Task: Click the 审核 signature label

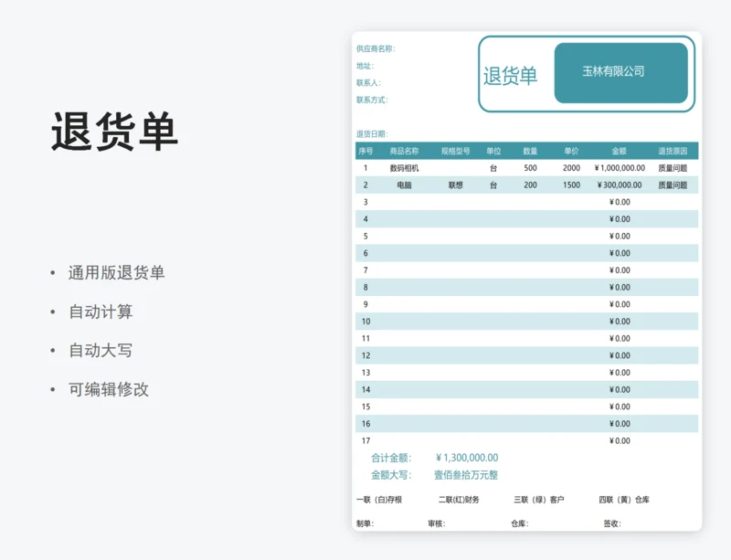Action: click(437, 523)
